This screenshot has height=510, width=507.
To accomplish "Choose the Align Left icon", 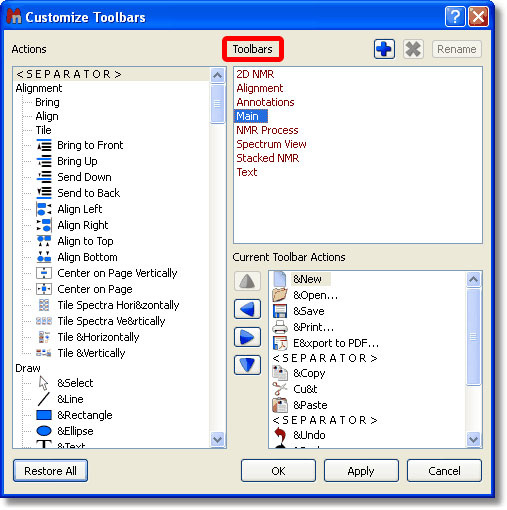I will (x=44, y=209).
